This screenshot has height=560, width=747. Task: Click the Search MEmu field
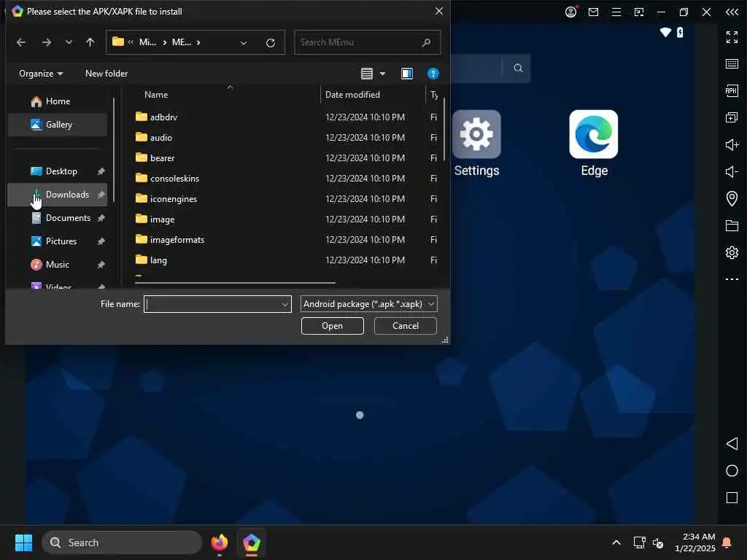tap(368, 42)
